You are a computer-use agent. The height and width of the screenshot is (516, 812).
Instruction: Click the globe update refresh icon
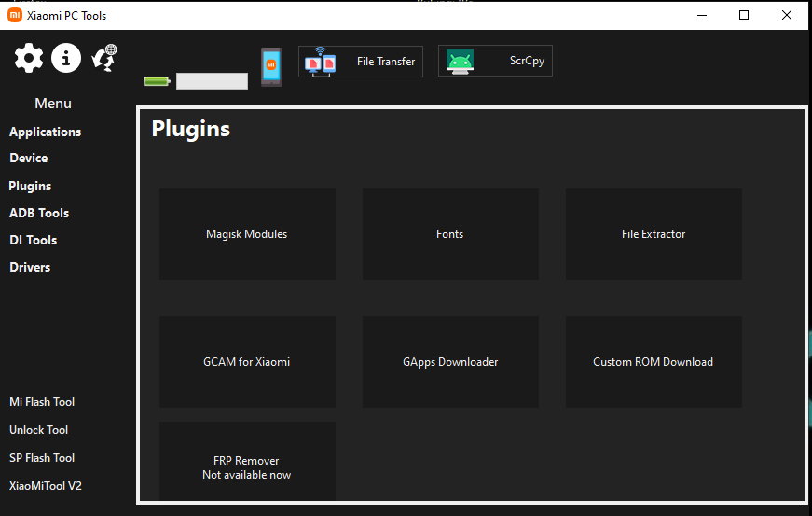(104, 58)
